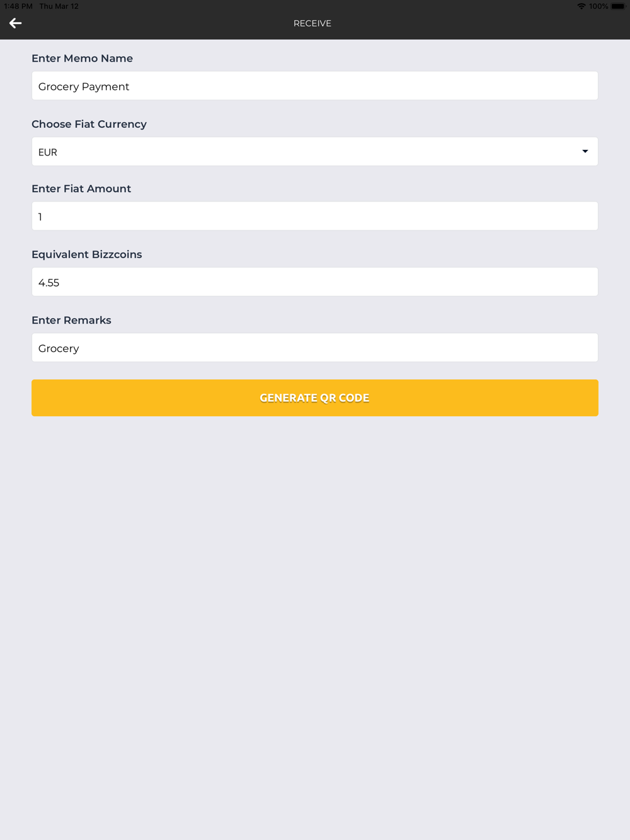The image size is (630, 840).
Task: Click the Wi-Fi status icon
Action: click(581, 6)
